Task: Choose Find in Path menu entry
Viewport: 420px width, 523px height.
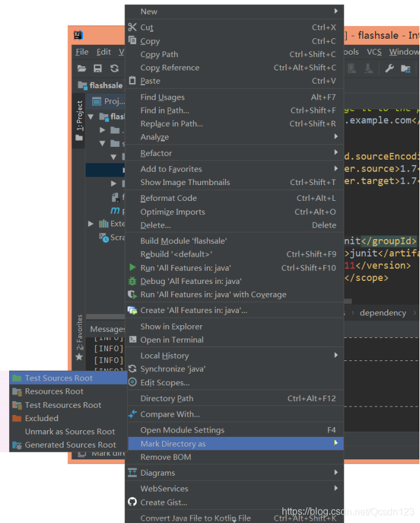Action: (235, 110)
